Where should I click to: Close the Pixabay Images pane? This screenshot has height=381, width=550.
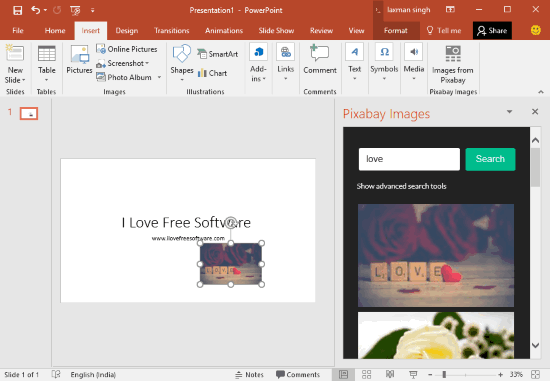coord(535,112)
